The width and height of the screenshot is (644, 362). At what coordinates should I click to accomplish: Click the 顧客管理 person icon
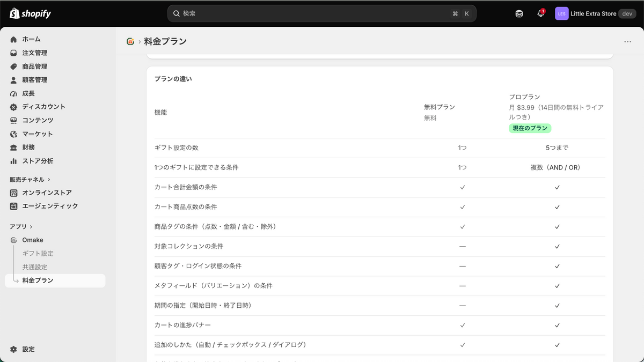click(14, 80)
